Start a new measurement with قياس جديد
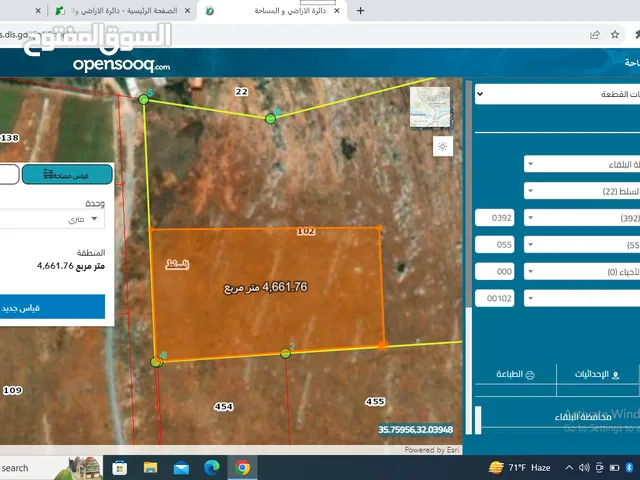This screenshot has width=640, height=480. [x=52, y=307]
